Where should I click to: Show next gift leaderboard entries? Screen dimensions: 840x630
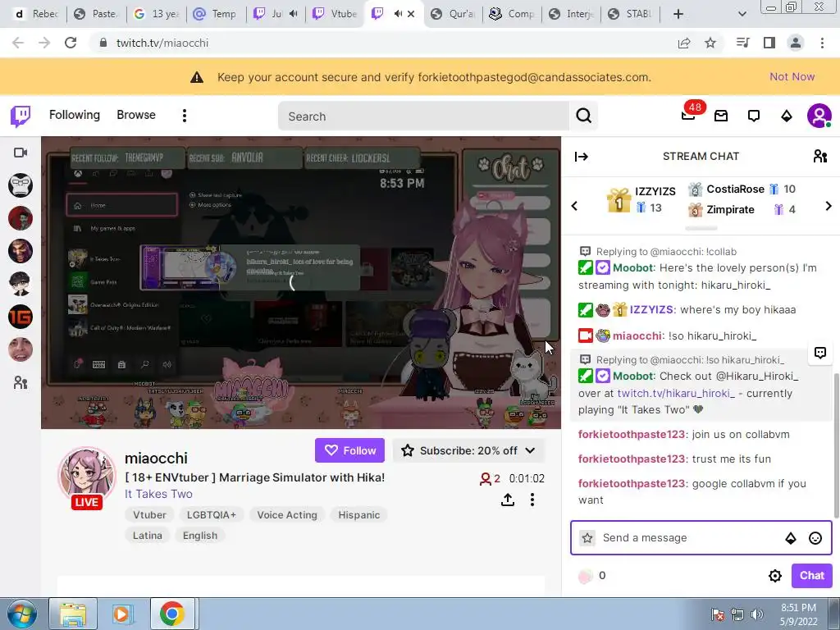coord(829,206)
